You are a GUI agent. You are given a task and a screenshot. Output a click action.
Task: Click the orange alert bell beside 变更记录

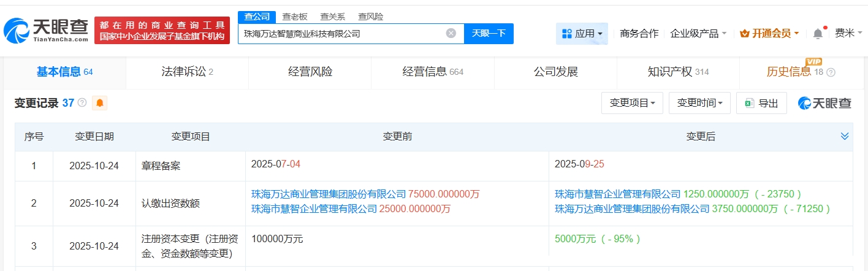click(99, 103)
